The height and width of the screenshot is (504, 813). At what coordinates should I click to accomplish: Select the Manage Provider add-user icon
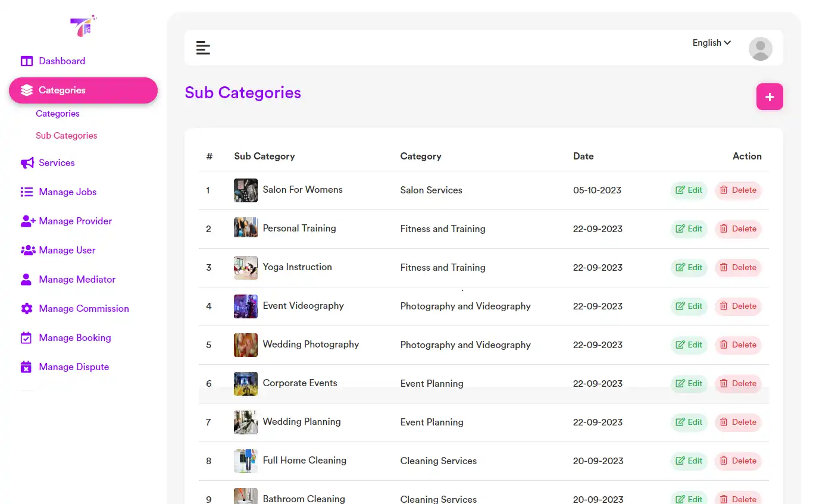click(x=26, y=221)
